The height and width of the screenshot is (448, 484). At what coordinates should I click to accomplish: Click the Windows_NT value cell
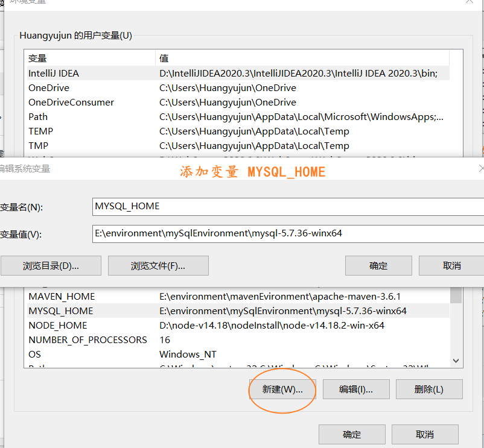click(188, 355)
